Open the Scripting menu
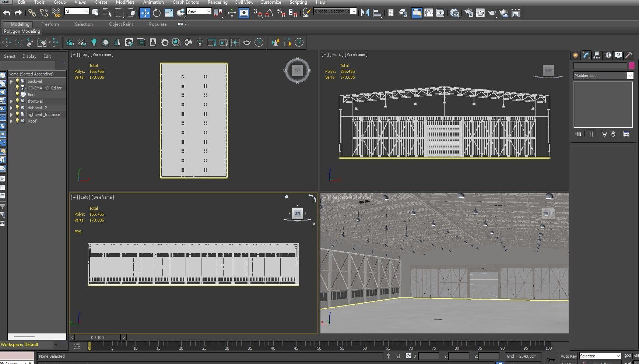639x364 pixels. click(x=298, y=2)
